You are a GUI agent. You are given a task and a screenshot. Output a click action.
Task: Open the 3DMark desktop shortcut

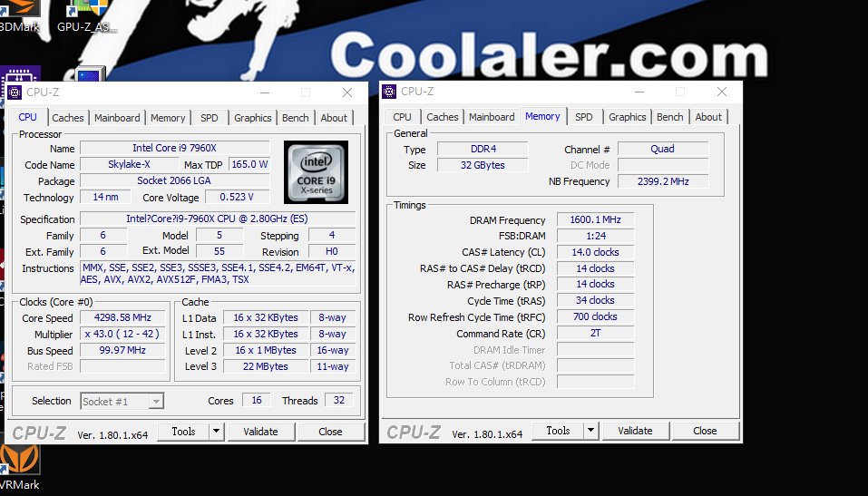pyautogui.click(x=18, y=16)
